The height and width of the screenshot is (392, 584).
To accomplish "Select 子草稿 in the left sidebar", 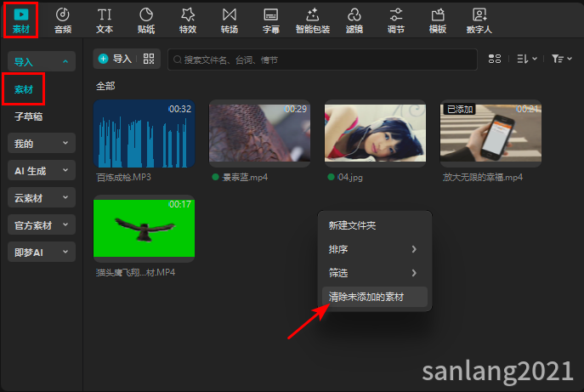I will tap(28, 116).
